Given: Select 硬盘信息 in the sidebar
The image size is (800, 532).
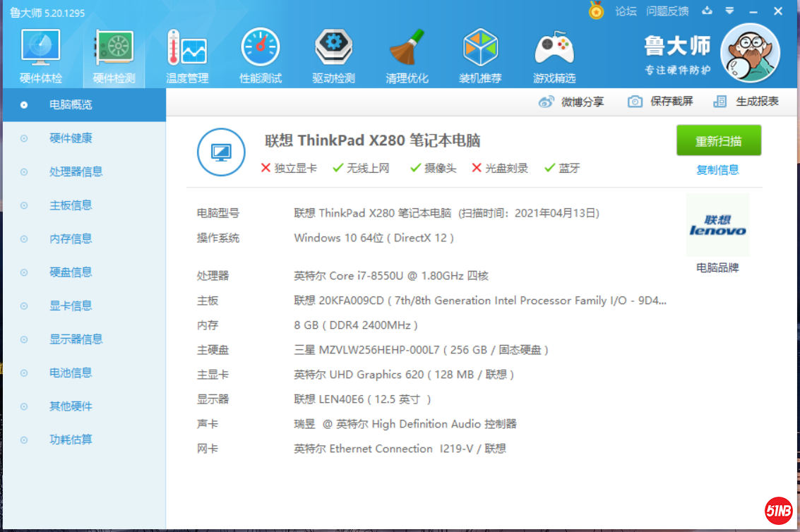Looking at the screenshot, I should tap(71, 272).
